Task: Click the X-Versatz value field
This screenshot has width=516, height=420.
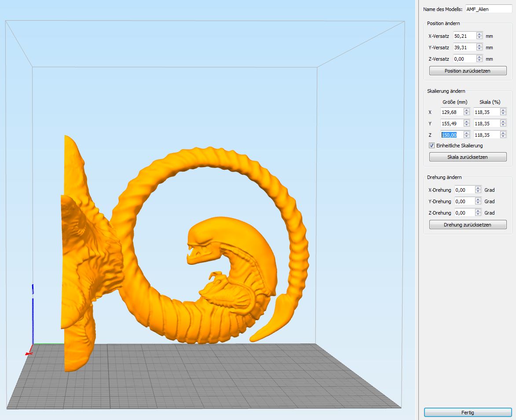Action: point(465,36)
